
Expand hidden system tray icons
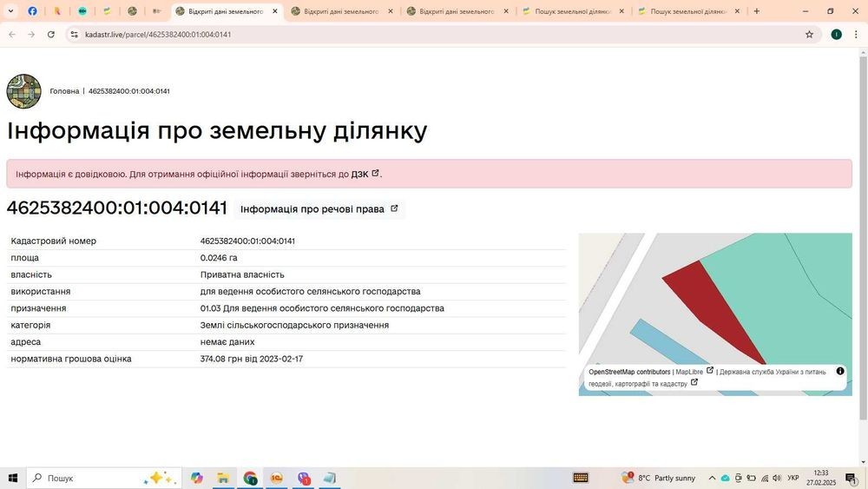[712, 478]
